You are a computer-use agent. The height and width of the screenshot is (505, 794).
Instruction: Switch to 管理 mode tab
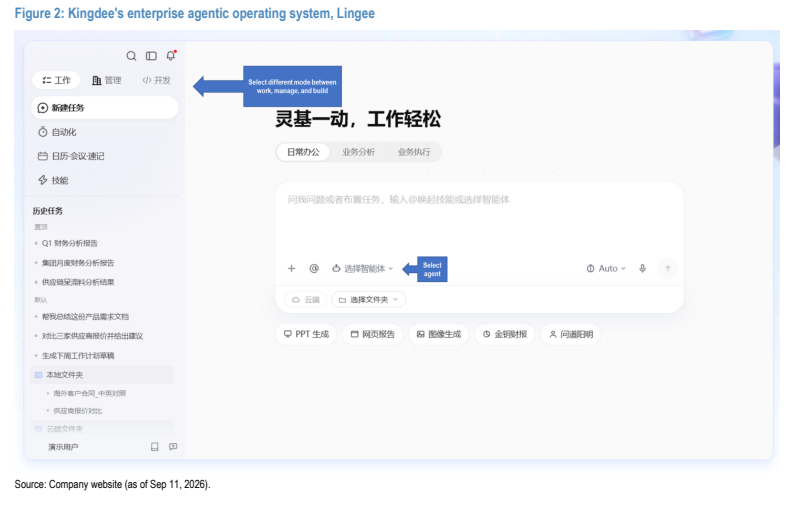coord(106,80)
